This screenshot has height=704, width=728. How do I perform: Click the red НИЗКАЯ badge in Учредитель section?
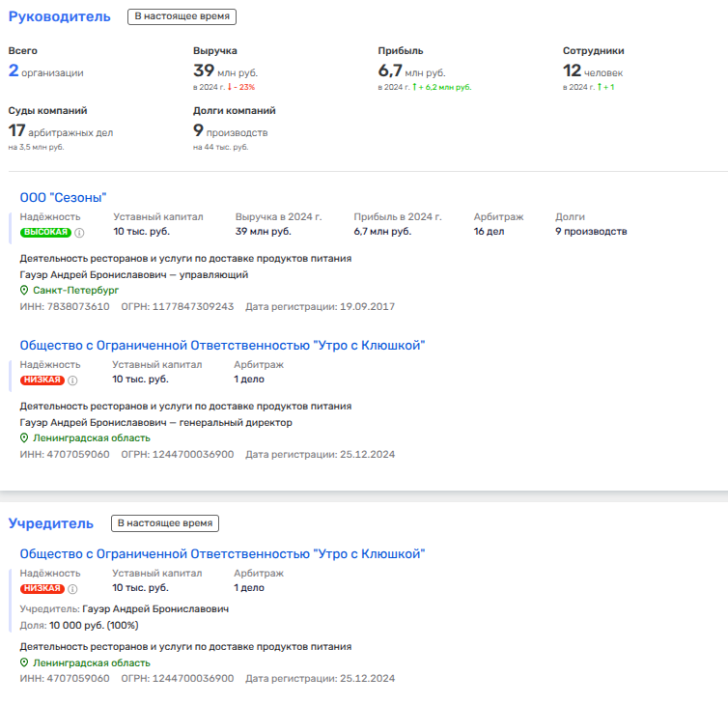click(42, 589)
